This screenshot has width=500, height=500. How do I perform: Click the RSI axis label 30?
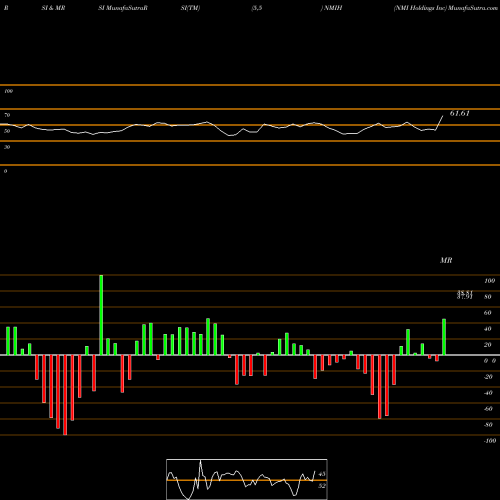pos(7,147)
